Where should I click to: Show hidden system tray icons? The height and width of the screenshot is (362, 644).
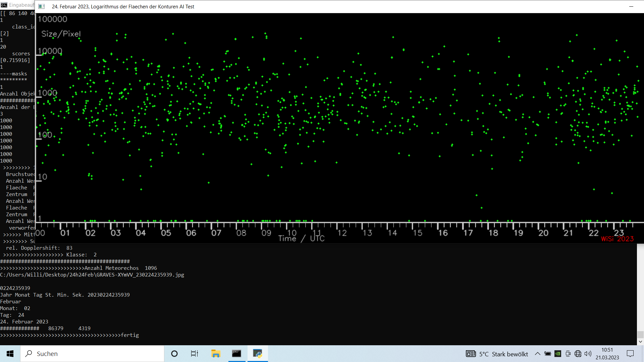(537, 354)
